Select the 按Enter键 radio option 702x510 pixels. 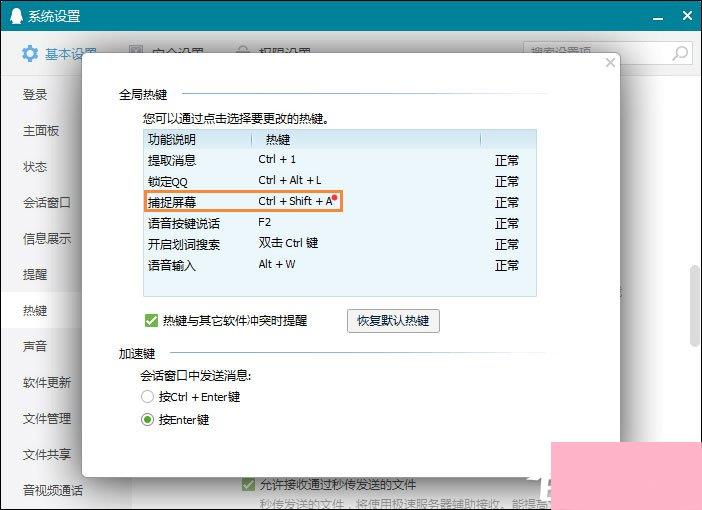(x=147, y=420)
